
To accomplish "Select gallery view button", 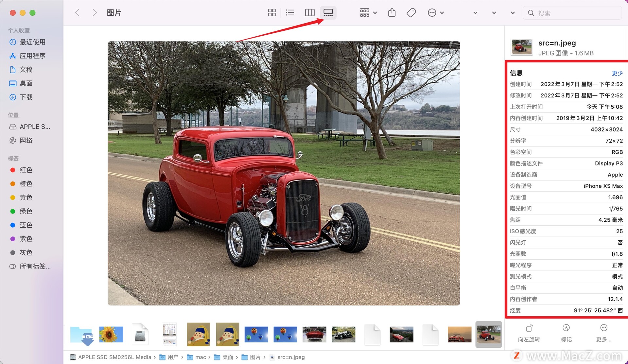I will click(328, 13).
